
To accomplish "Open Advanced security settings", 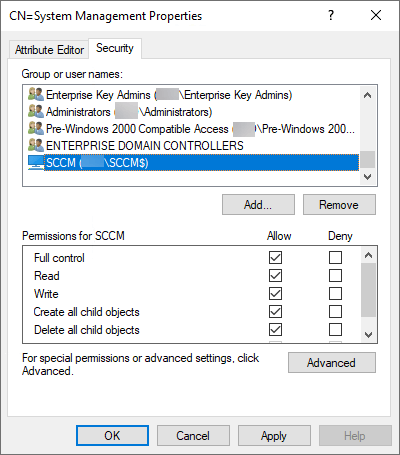I will tap(332, 363).
